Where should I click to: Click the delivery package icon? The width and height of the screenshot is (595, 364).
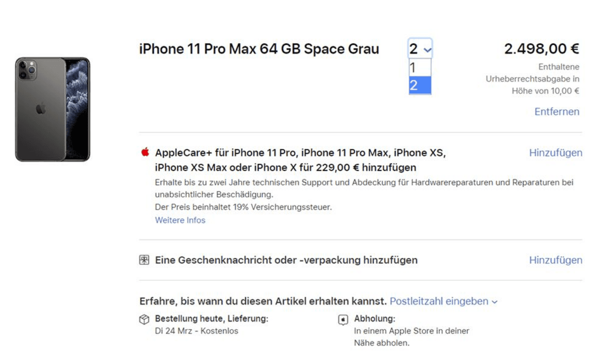click(144, 319)
